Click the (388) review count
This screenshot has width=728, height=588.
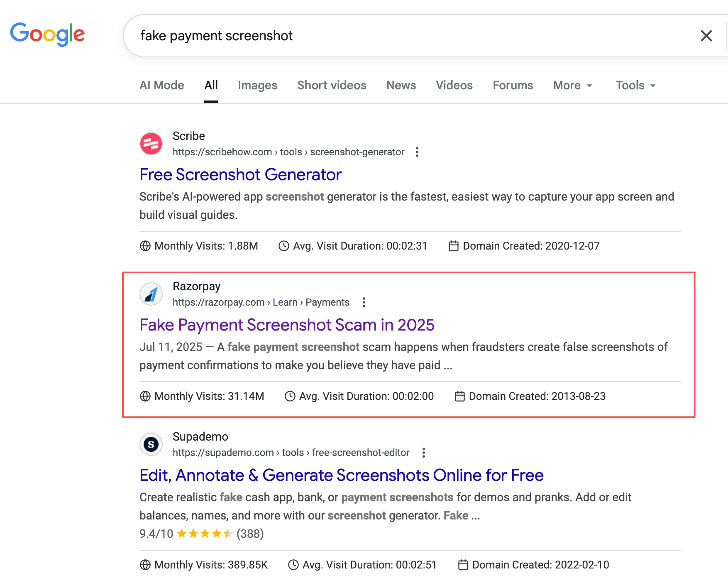click(250, 534)
